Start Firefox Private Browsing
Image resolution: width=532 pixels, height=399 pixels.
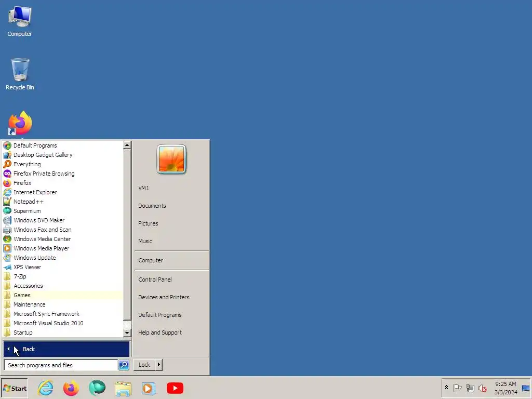tap(63, 174)
